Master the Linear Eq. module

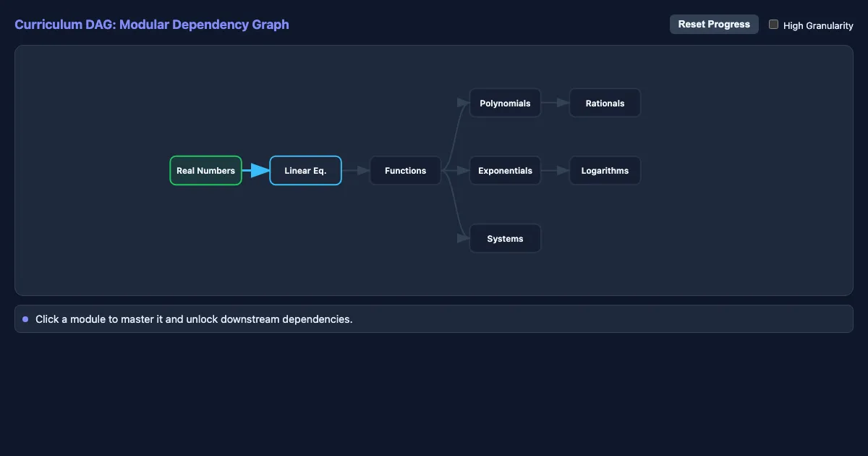tap(305, 171)
